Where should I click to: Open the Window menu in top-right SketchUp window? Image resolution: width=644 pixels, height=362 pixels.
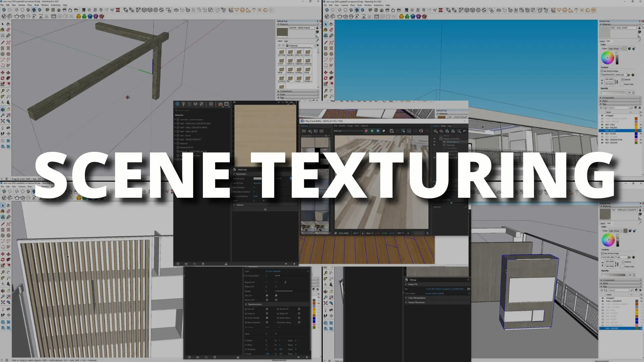tap(368, 5)
